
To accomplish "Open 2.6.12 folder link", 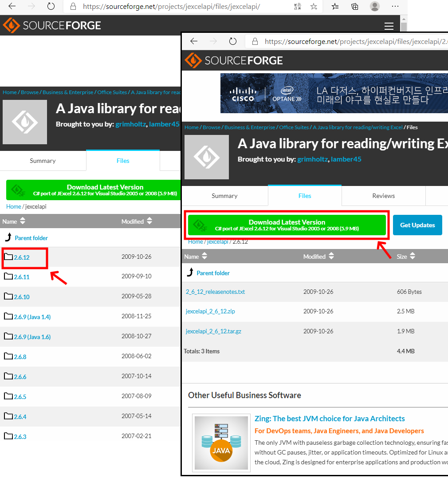I will pos(21,257).
